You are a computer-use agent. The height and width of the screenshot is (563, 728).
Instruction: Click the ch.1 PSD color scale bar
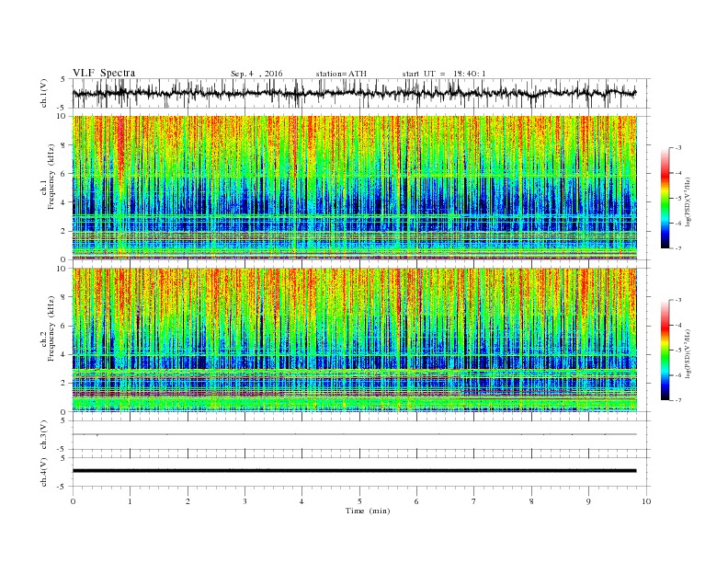665,198
